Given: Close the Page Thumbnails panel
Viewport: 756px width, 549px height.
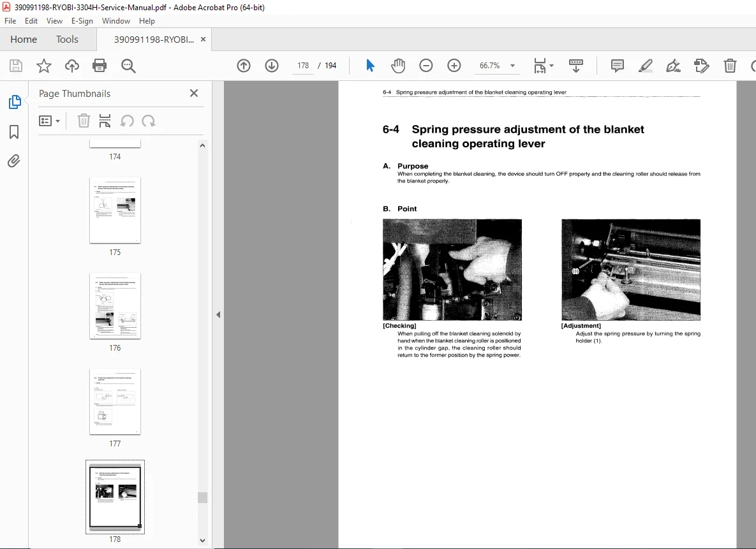Looking at the screenshot, I should pos(194,93).
